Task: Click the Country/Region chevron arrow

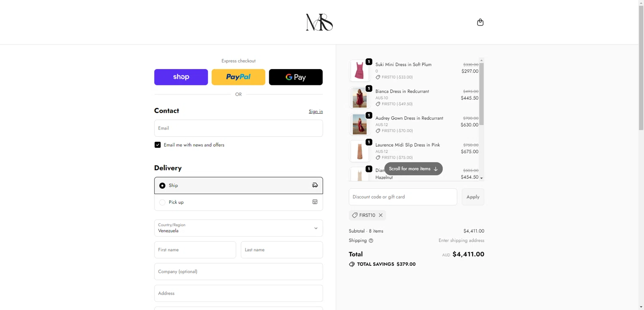Action: pos(316,228)
